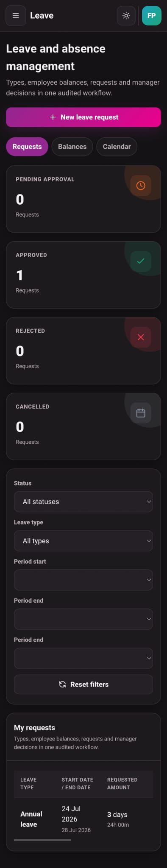This screenshot has height=868, width=167.
Task: Click the approved checkmark icon
Action: (141, 261)
